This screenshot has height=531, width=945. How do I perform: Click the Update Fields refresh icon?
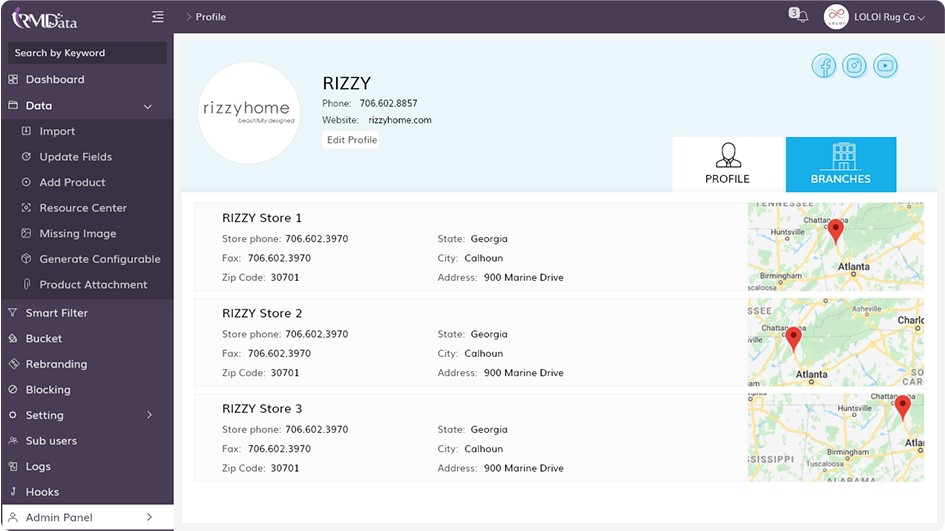pyautogui.click(x=26, y=157)
